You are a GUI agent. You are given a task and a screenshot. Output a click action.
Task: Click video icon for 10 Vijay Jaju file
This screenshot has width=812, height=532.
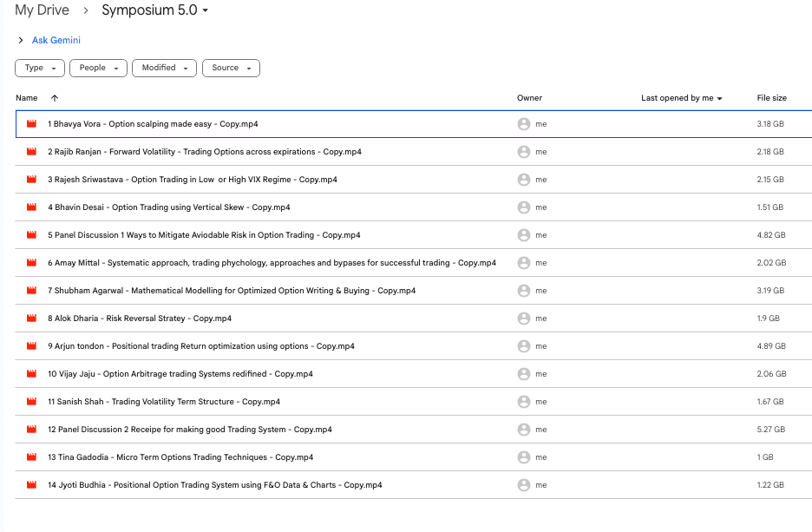pyautogui.click(x=31, y=373)
